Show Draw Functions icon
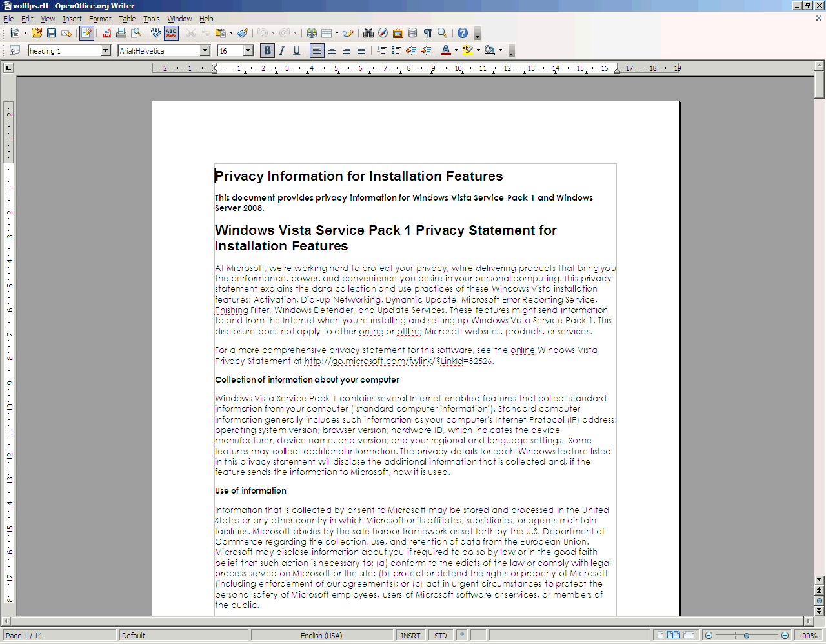This screenshot has width=826, height=644. 348,33
